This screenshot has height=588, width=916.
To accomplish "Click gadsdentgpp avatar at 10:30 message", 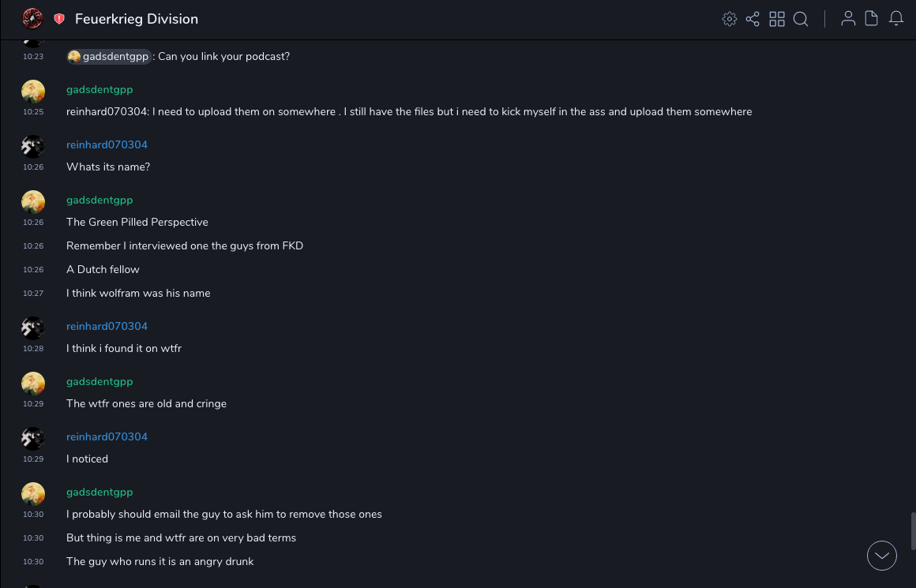I will pos(33,494).
